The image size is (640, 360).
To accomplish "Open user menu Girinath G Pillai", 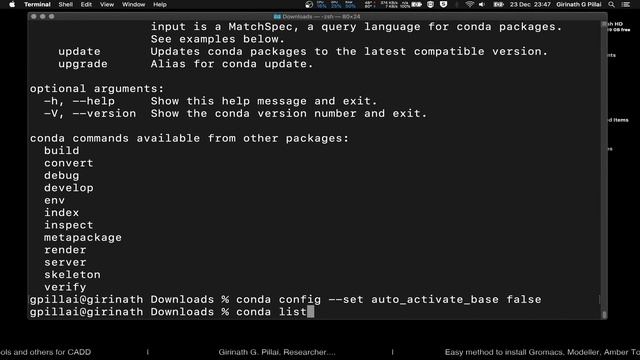I will point(578,4).
